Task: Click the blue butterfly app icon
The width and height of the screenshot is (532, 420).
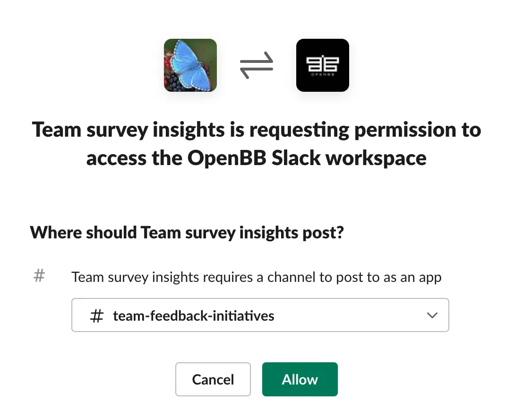Action: pyautogui.click(x=190, y=65)
